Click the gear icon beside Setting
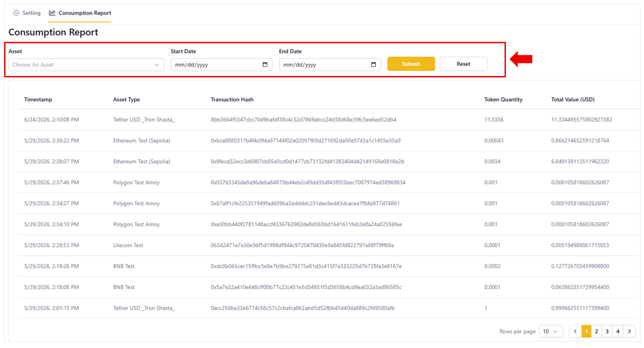The height and width of the screenshot is (348, 644). click(x=16, y=13)
